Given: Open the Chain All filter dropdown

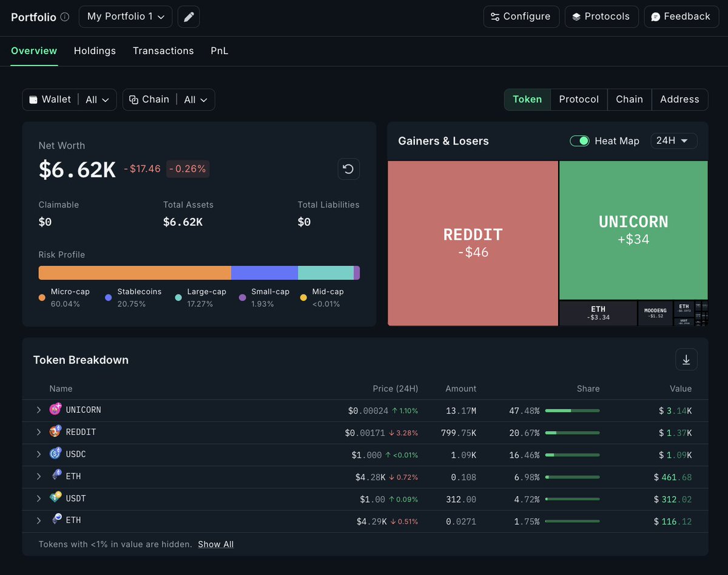Looking at the screenshot, I should [x=169, y=100].
